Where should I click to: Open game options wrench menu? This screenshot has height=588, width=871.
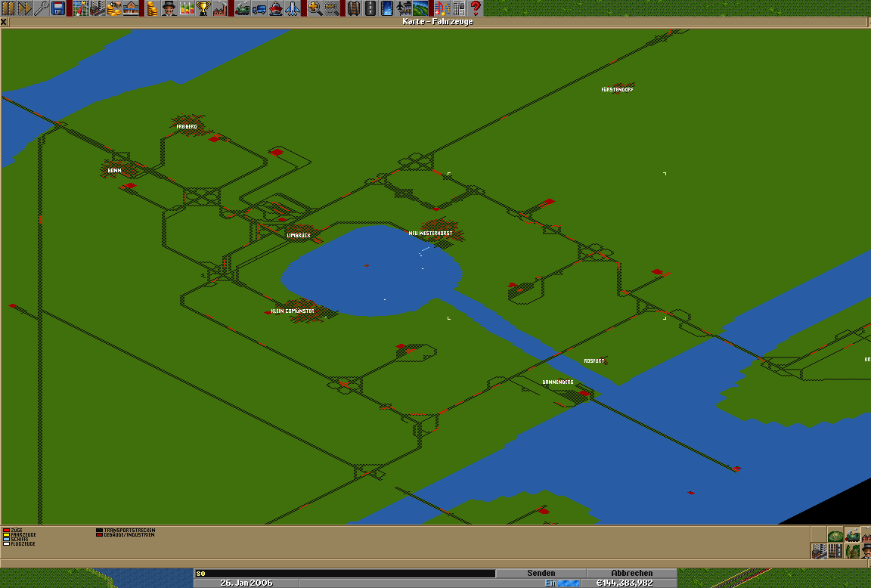click(41, 8)
